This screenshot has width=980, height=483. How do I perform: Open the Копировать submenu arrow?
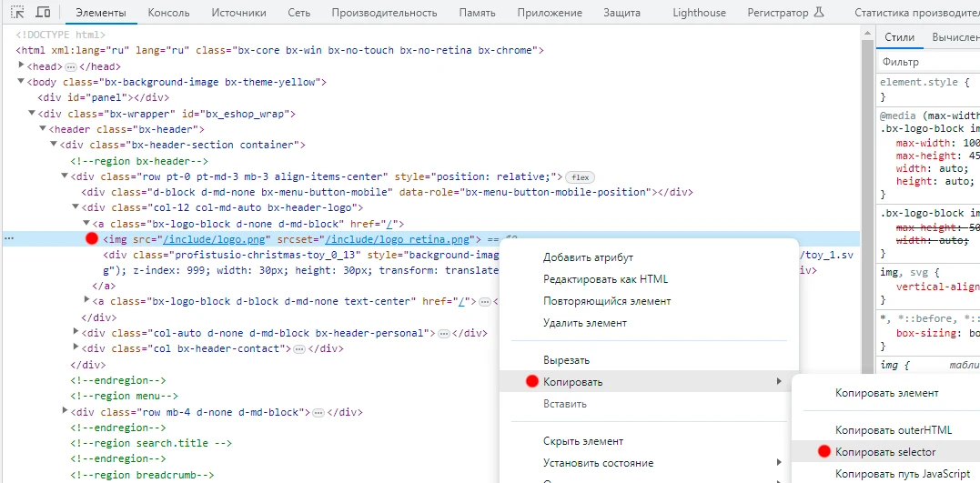pos(778,381)
